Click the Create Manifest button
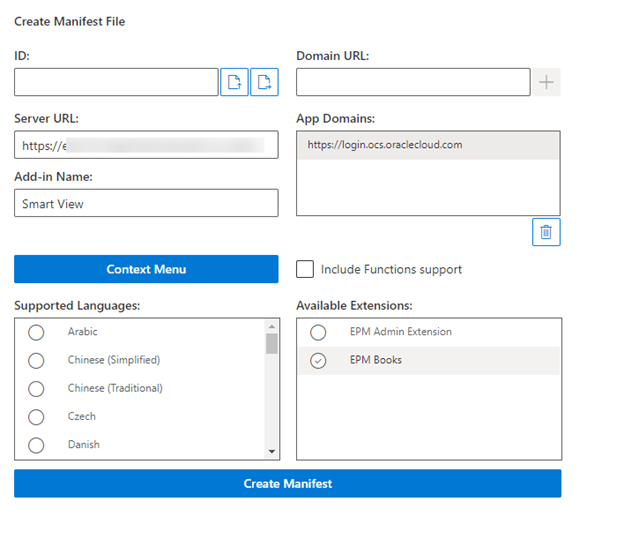The height and width of the screenshot is (554, 624). [287, 484]
